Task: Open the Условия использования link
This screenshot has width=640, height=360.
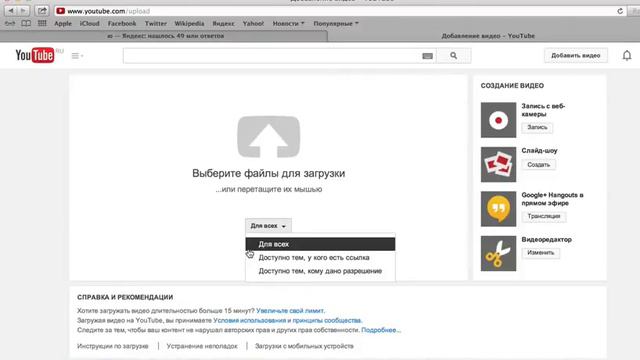Action: [x=249, y=320]
